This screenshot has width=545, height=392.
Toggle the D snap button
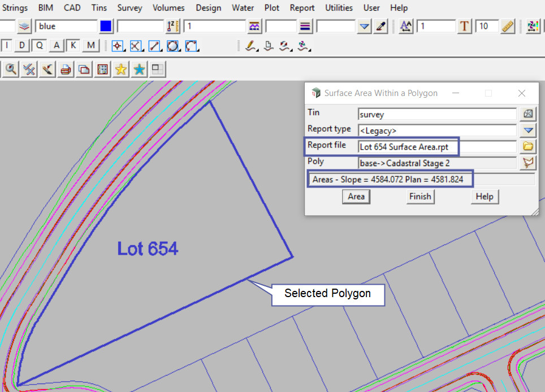(21, 46)
